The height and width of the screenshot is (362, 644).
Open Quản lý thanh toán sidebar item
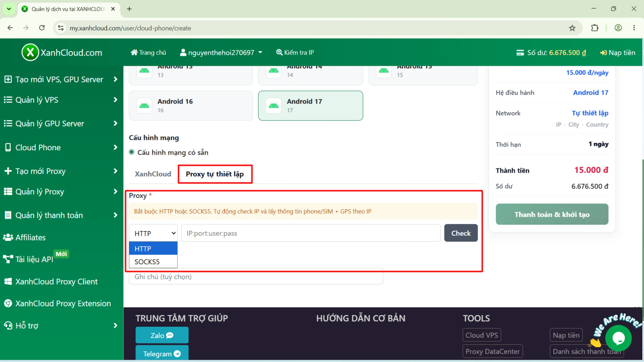click(x=61, y=215)
